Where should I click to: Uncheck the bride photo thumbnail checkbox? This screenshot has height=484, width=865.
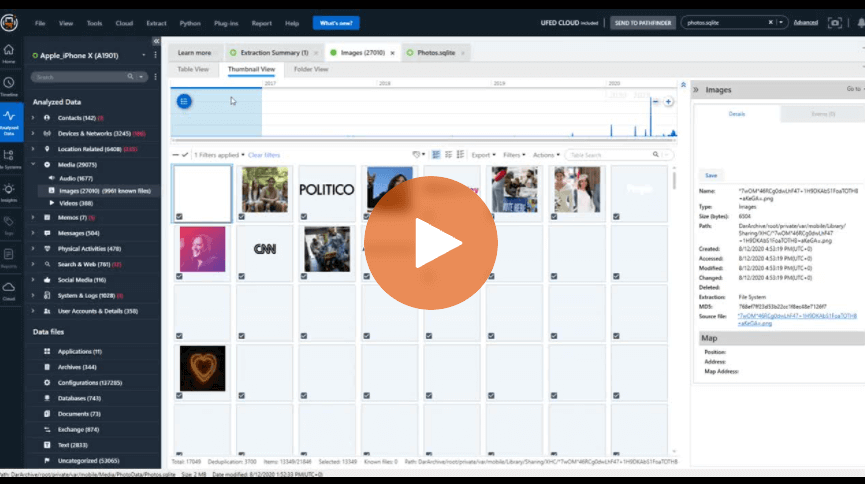[x=554, y=217]
